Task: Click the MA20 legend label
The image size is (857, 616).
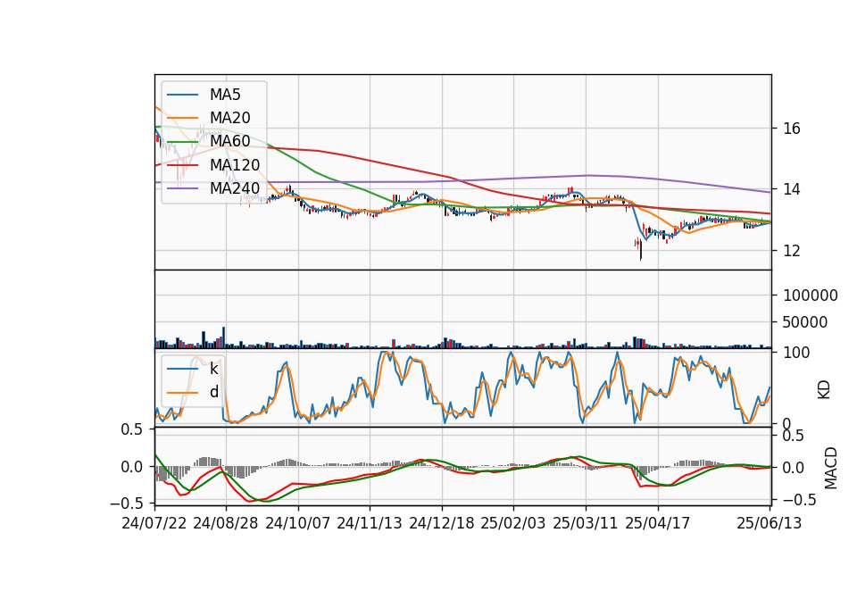Action: coord(229,118)
